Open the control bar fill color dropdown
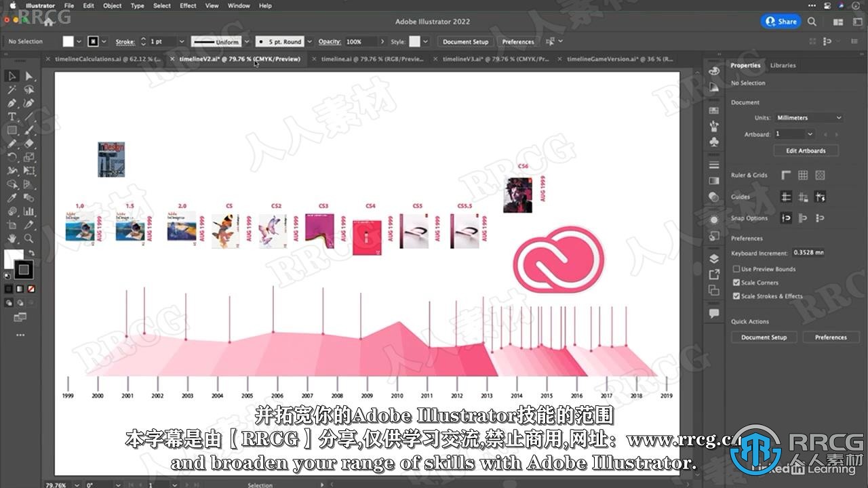Screen dimensions: 868x488 (79, 41)
